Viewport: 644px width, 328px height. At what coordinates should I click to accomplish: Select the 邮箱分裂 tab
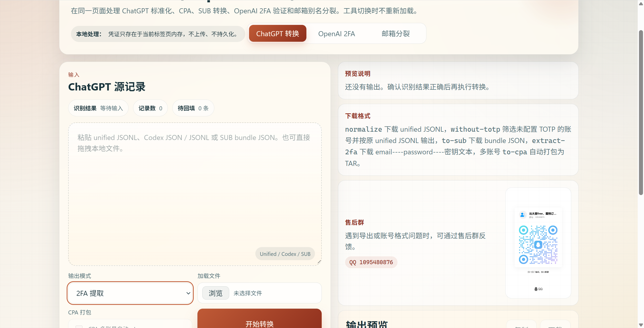click(x=395, y=33)
